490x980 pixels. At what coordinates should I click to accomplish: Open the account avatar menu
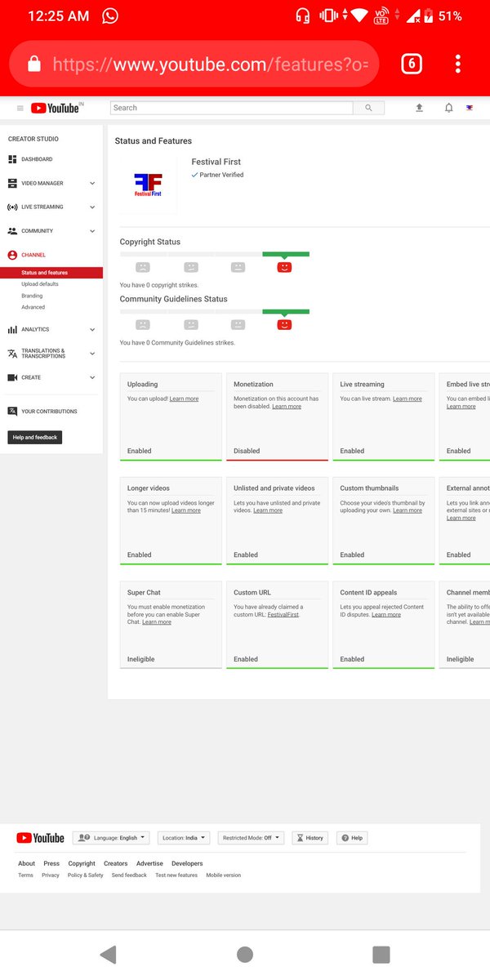(x=470, y=108)
